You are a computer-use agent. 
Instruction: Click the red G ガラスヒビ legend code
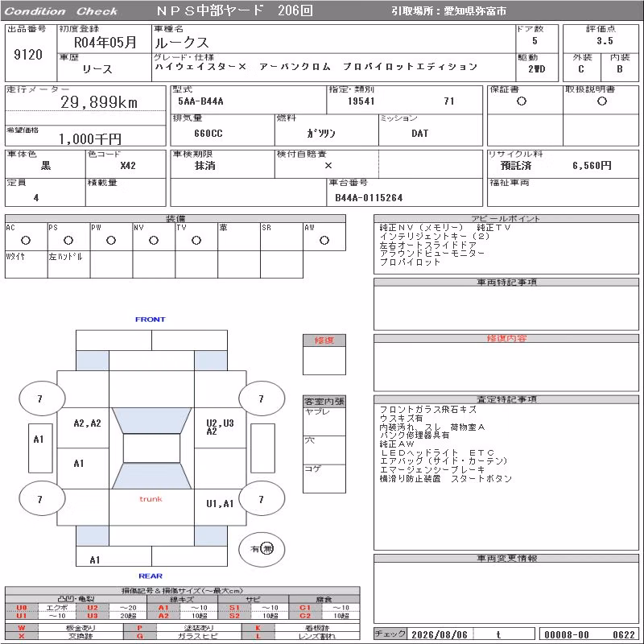tap(140, 636)
